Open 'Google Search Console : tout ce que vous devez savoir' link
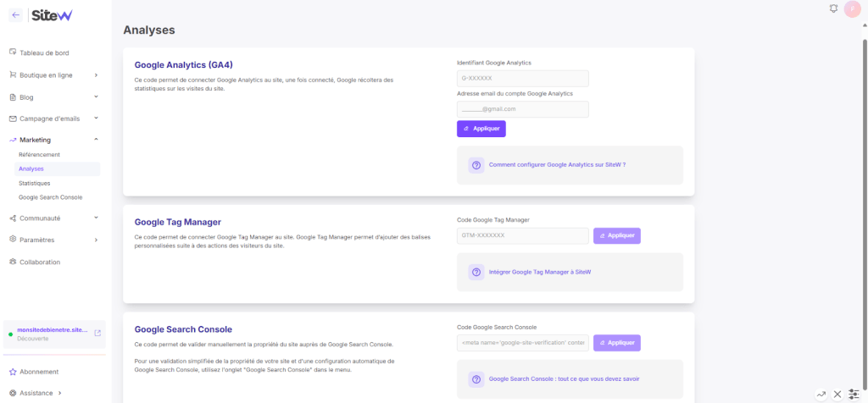Image resolution: width=868 pixels, height=403 pixels. click(565, 379)
